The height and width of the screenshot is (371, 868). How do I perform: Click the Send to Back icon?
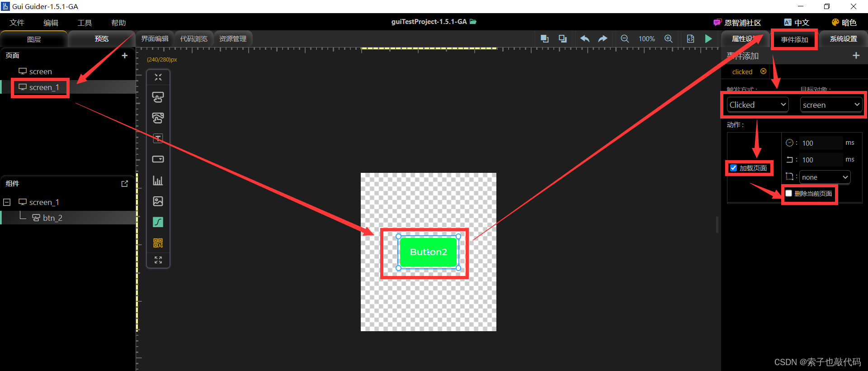(x=563, y=39)
